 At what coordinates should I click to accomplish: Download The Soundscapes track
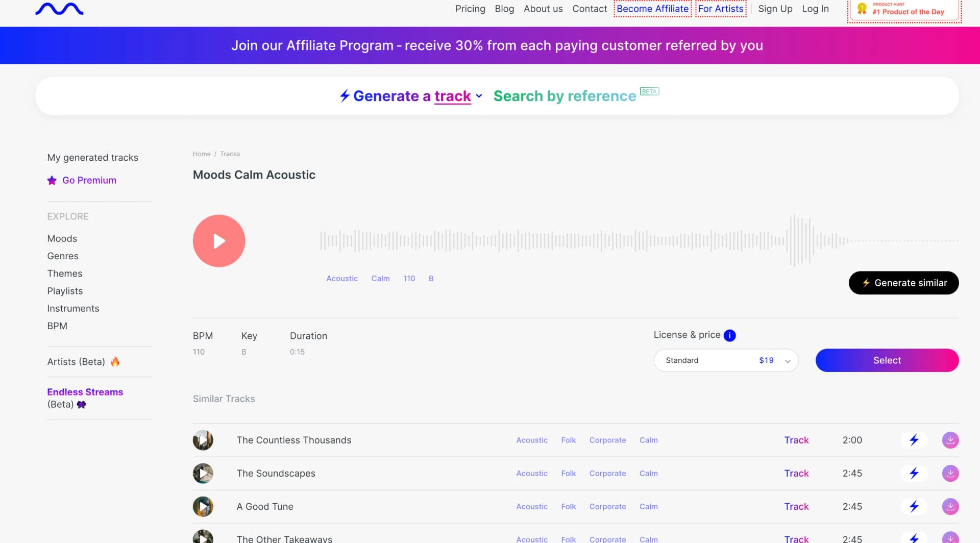point(950,473)
